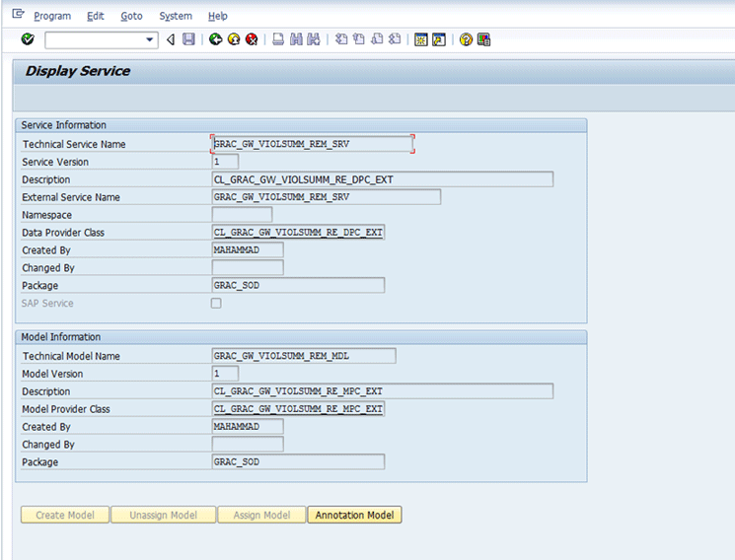Click the Save disk icon

pos(187,39)
